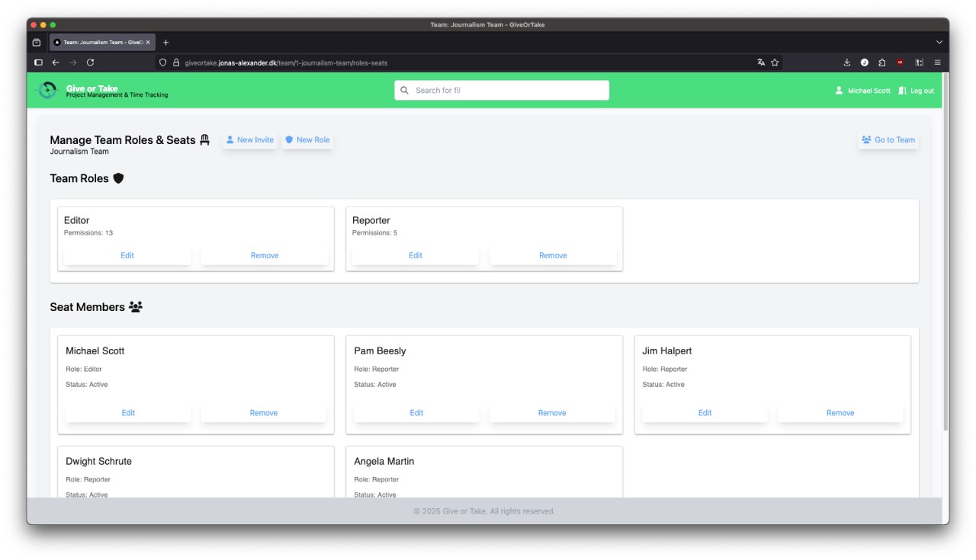Viewport: 976px width, 560px height.
Task: Select the Journalism Team browser tab
Action: [x=101, y=43]
